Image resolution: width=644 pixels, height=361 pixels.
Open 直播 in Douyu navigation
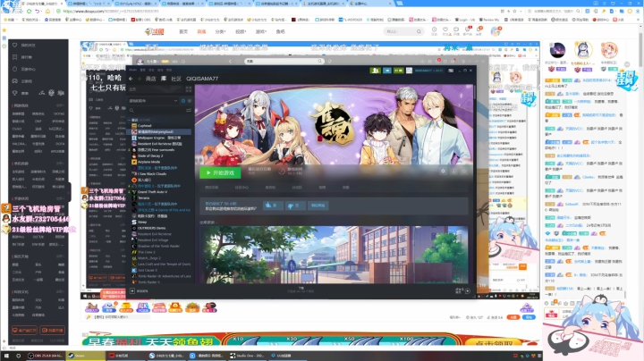(x=201, y=31)
